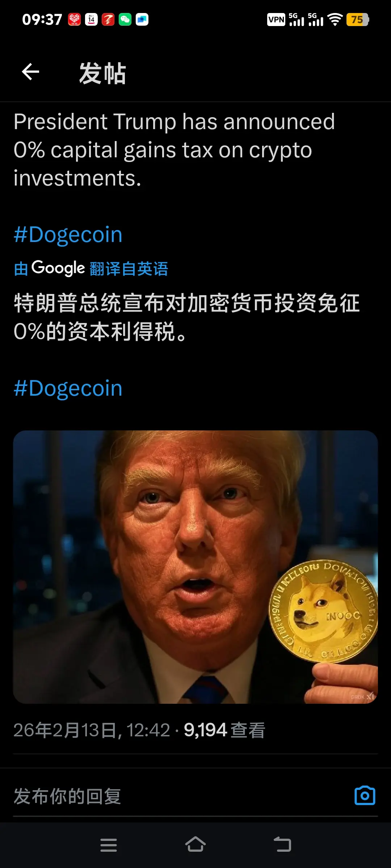Tap Android back navigation icon
This screenshot has height=868, width=391.
tap(282, 844)
